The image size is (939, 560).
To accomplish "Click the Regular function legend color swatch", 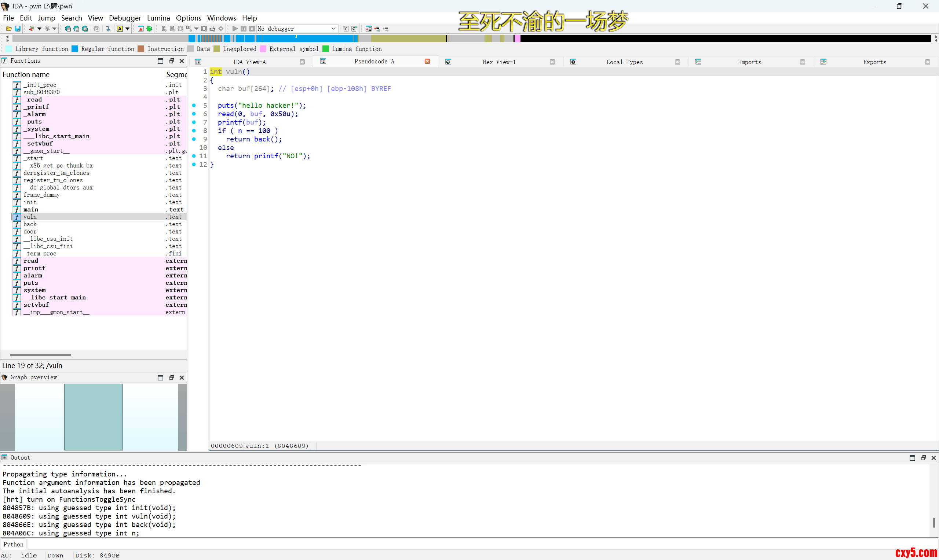I will click(x=75, y=49).
